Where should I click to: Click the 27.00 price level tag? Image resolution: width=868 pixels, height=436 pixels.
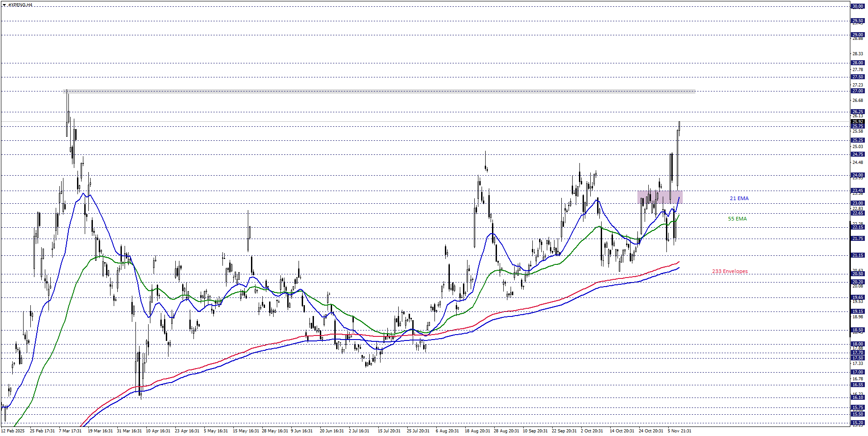click(857, 91)
